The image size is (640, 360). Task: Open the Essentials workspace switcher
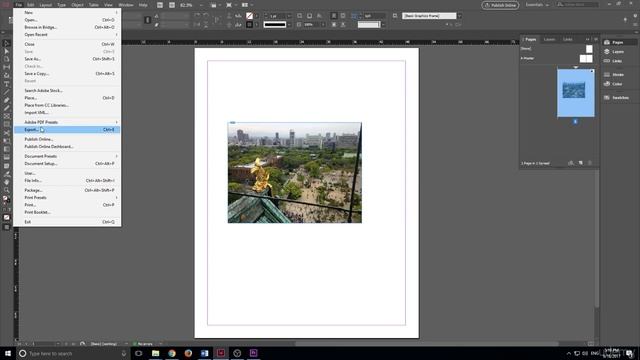pyautogui.click(x=537, y=5)
